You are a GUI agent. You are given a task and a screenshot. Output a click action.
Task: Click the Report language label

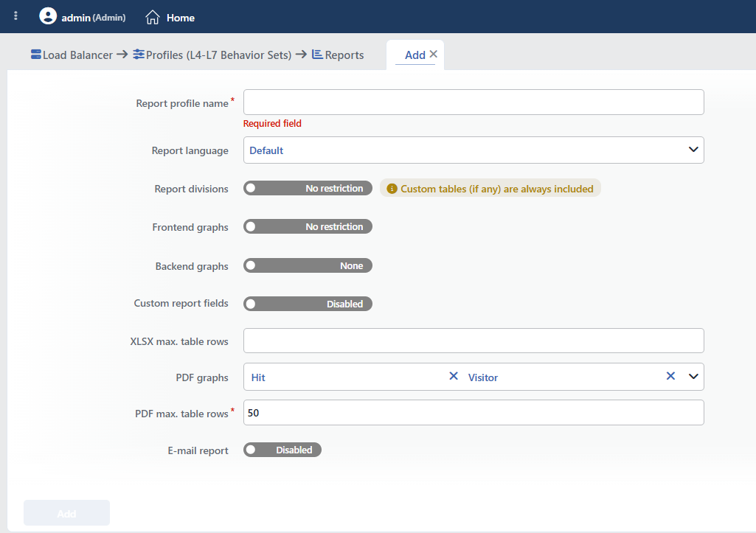coord(190,150)
